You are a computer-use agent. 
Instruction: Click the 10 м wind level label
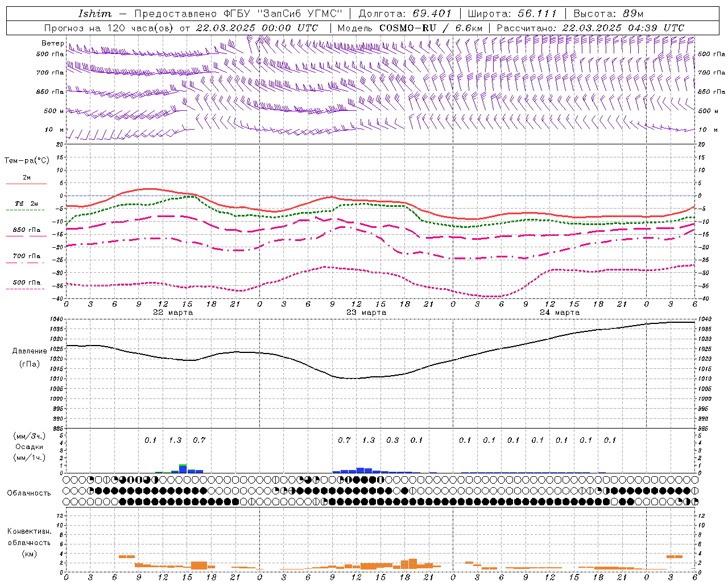point(55,130)
